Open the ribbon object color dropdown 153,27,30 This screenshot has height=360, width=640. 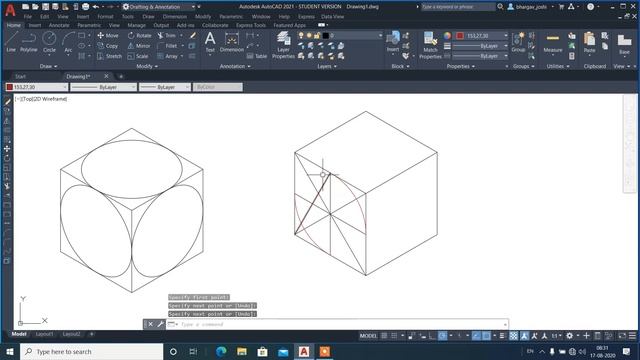click(482, 36)
